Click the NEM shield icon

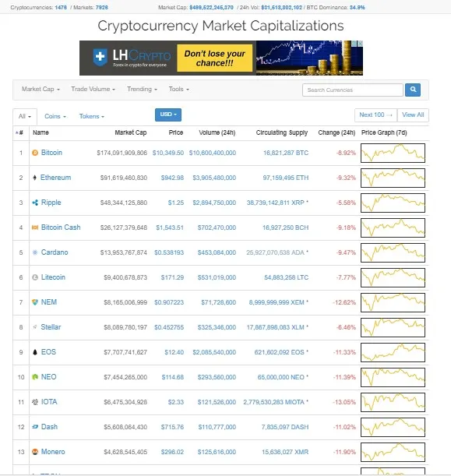point(35,302)
